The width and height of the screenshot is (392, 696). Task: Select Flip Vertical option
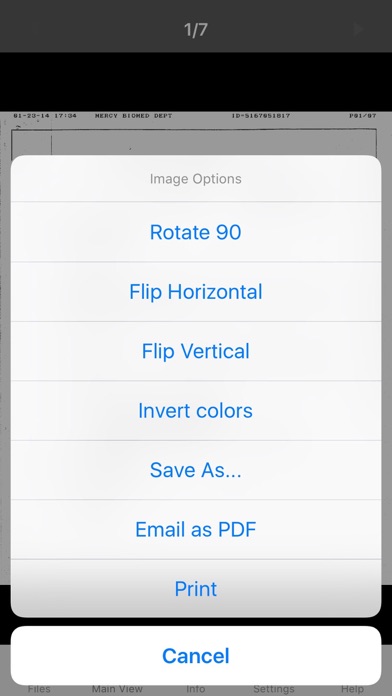(x=196, y=351)
